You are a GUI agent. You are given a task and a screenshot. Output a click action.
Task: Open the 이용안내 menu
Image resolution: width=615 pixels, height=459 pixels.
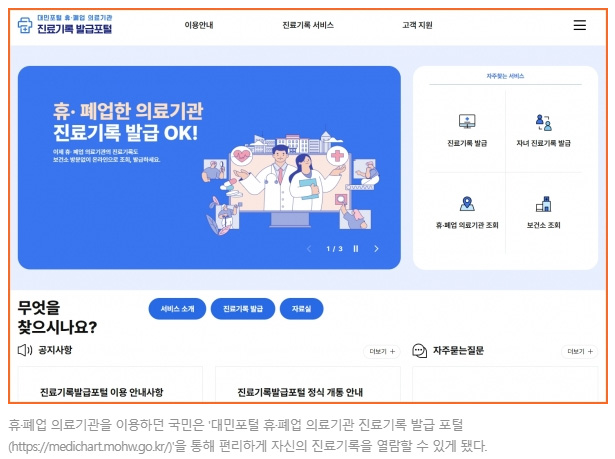[199, 25]
